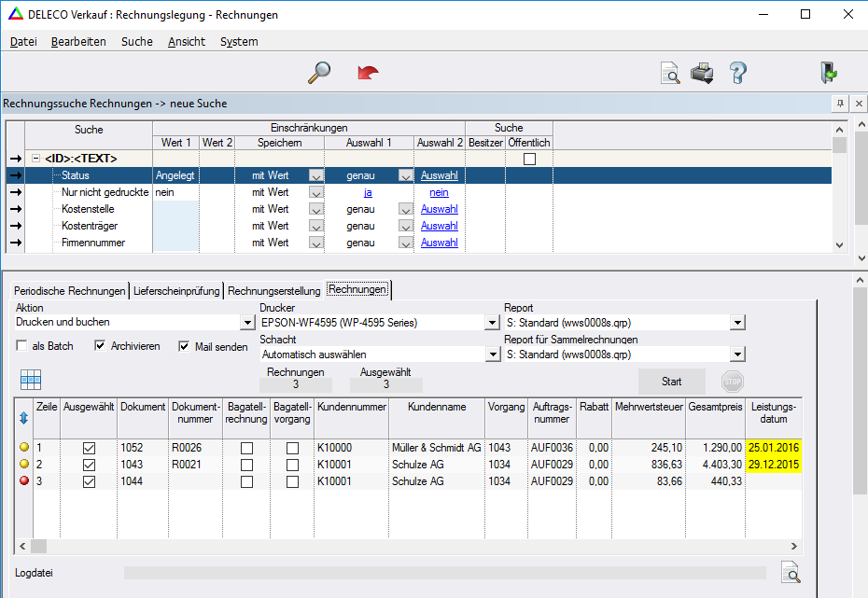Uncheck the Mail senden option
Screen dimensions: 868x598
(184, 346)
